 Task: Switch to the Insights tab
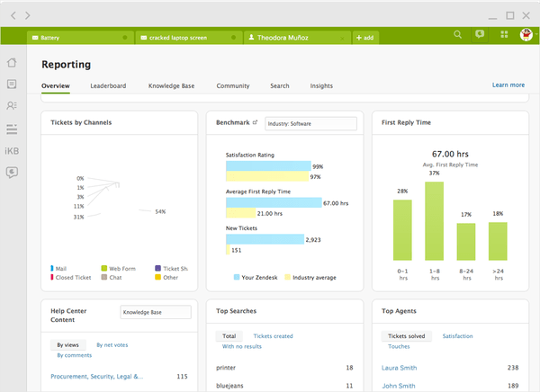point(321,86)
